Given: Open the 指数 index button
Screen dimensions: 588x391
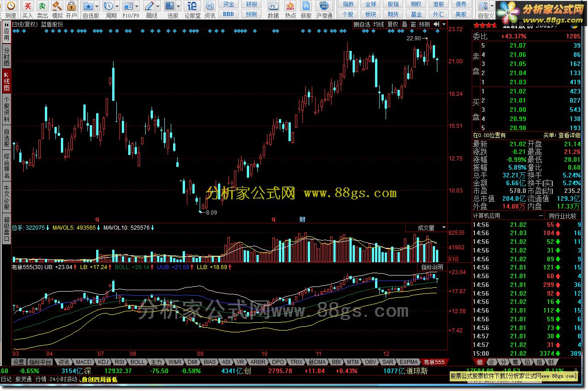Looking at the screenshot, I should pyautogui.click(x=348, y=4).
